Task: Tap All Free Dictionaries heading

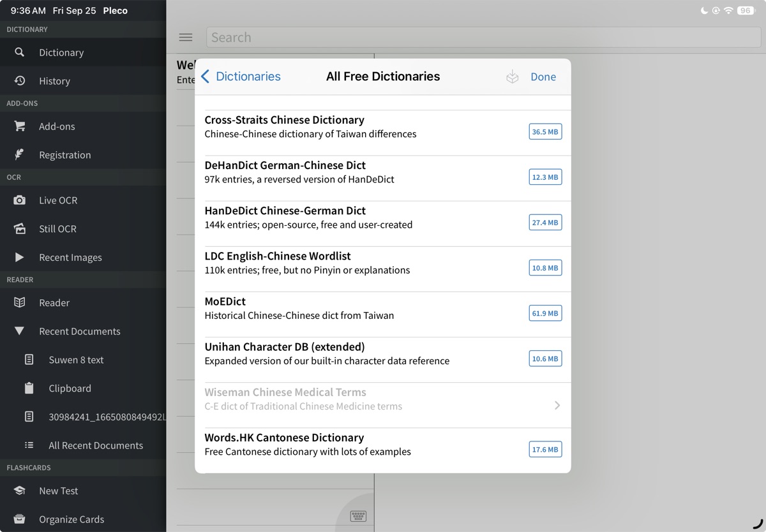Action: click(x=383, y=77)
